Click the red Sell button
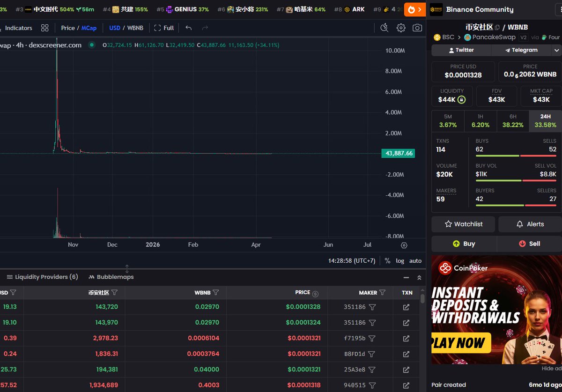562x392 pixels. click(529, 244)
